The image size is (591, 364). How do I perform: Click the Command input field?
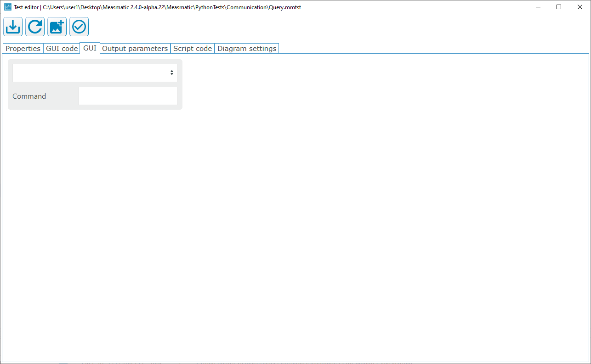[x=128, y=96]
